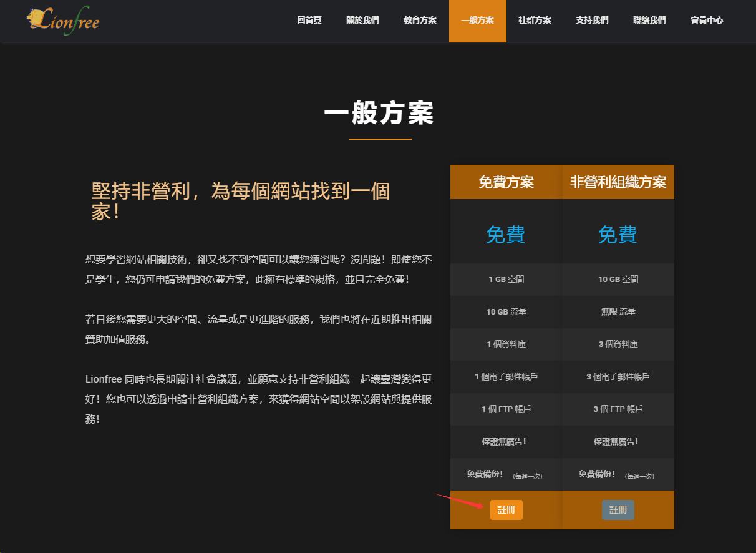Open the 關於我們 menu item
Image resolution: width=756 pixels, height=553 pixels.
coord(362,21)
